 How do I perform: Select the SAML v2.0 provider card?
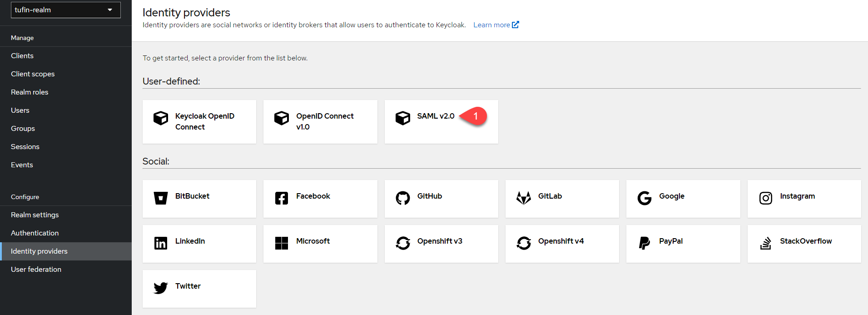pyautogui.click(x=441, y=122)
